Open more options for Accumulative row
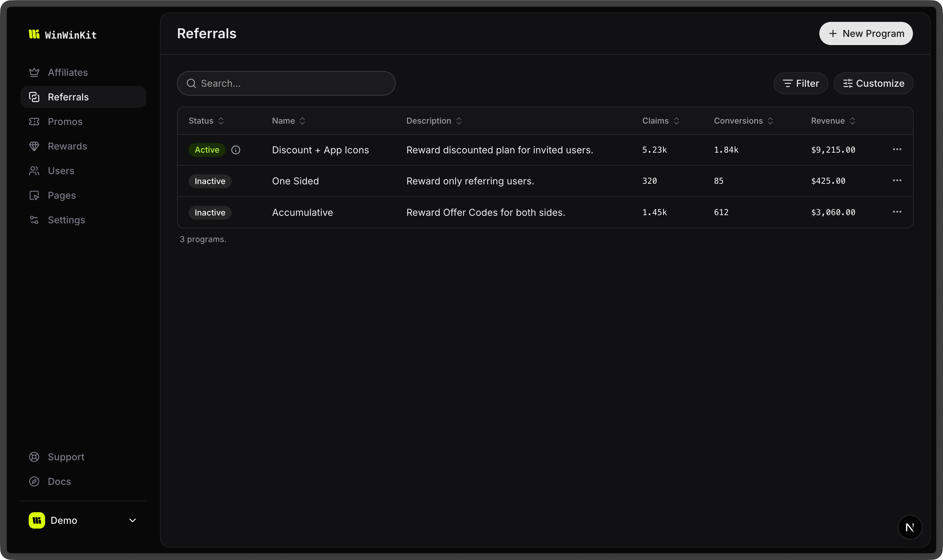Viewport: 943px width, 560px height. pyautogui.click(x=897, y=212)
